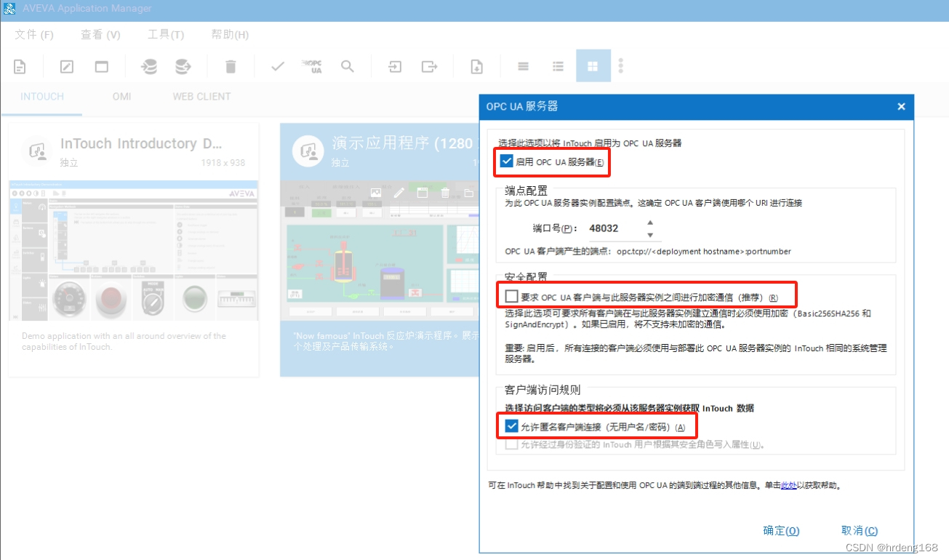Click AVEVA Application Manager title bar icon

point(10,9)
